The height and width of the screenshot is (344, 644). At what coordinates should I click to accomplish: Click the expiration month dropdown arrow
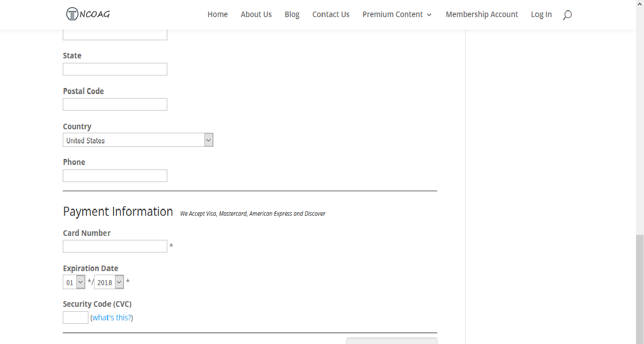[x=80, y=282]
